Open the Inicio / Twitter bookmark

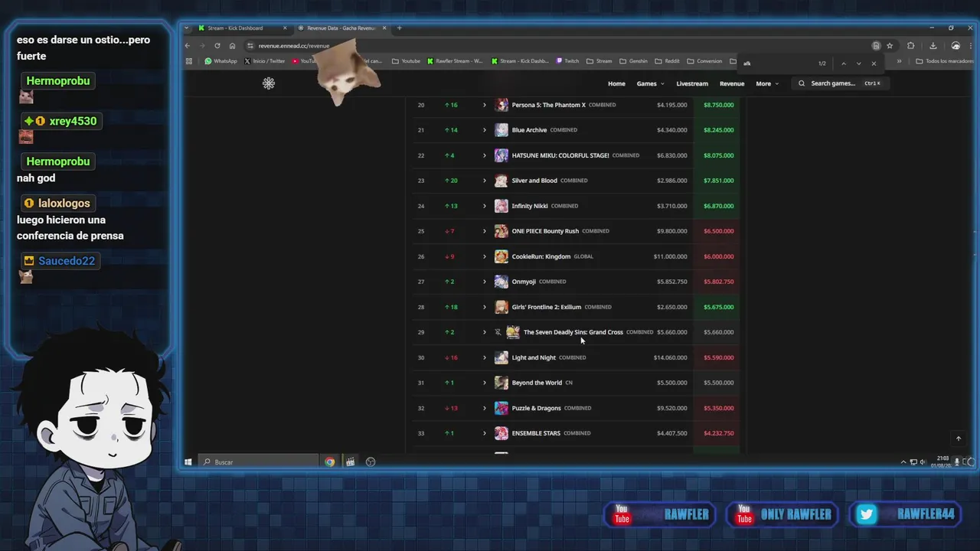(264, 61)
